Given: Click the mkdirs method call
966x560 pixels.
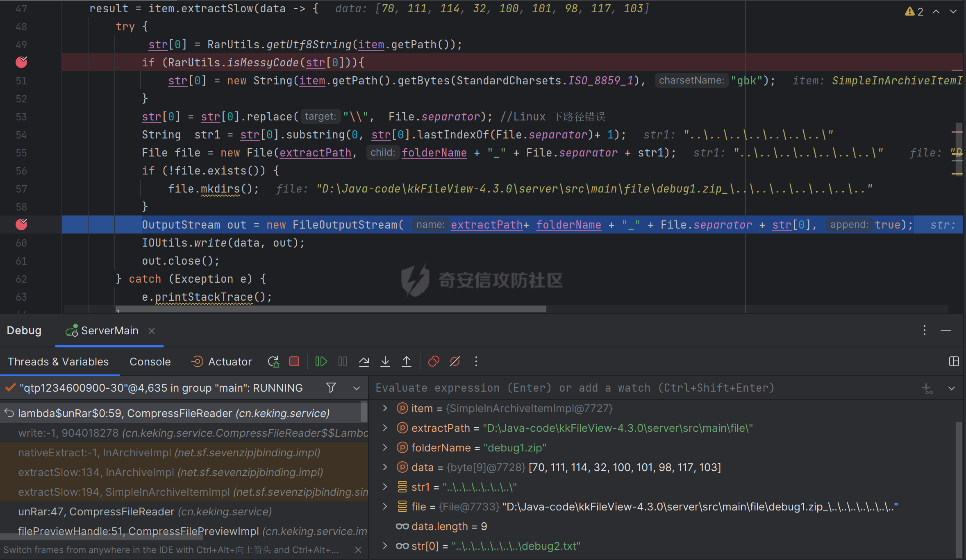Looking at the screenshot, I should tap(220, 189).
